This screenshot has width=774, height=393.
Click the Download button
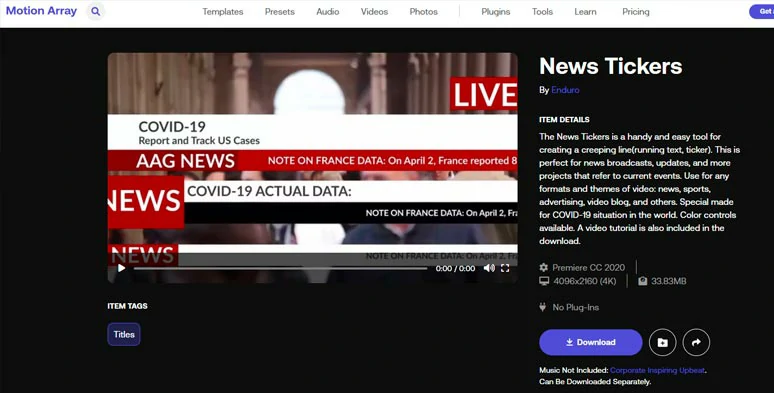590,342
